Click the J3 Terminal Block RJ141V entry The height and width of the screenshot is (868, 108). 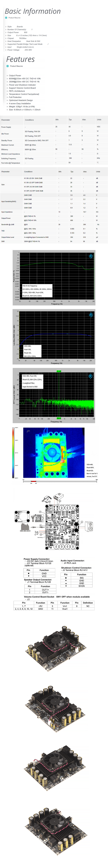click(x=75, y=570)
